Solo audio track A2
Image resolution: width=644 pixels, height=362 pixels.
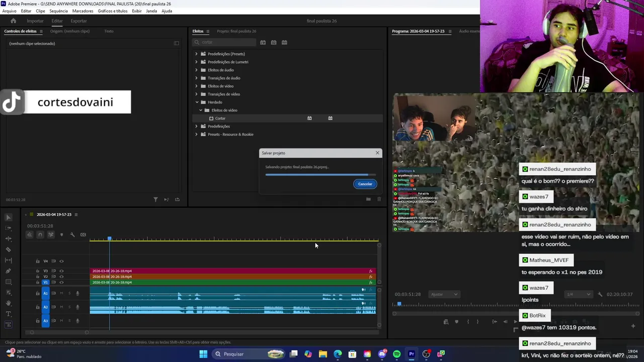[69, 307]
